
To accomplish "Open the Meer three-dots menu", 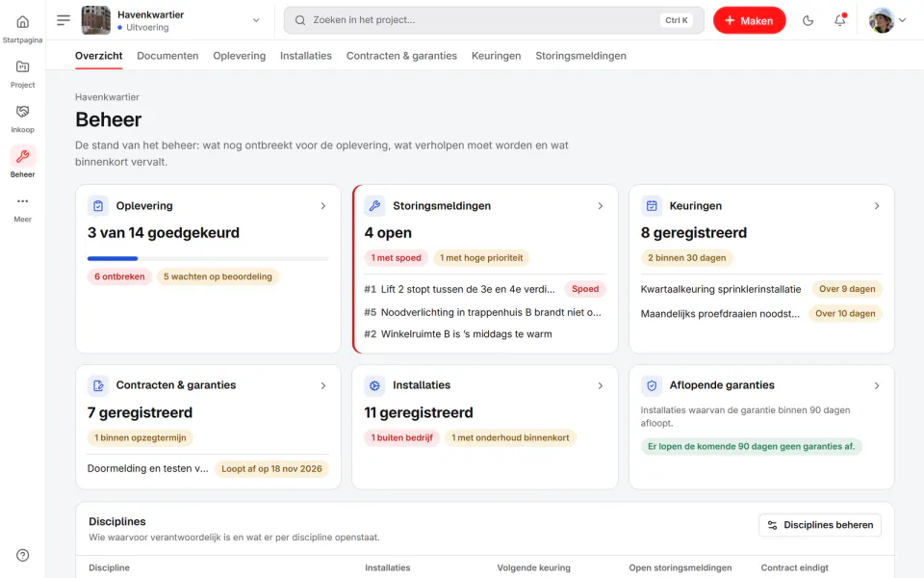I will tap(22, 208).
